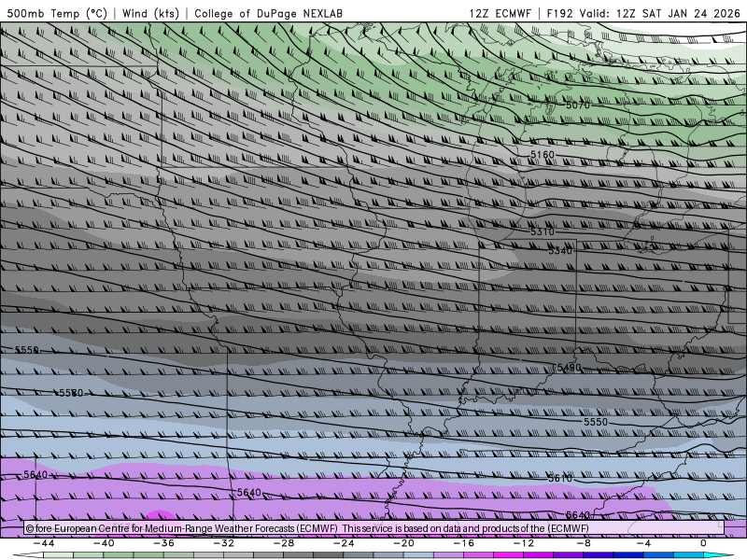Click the "Wind (kts)" header label
Screen dimensions: 747x560
(150, 13)
